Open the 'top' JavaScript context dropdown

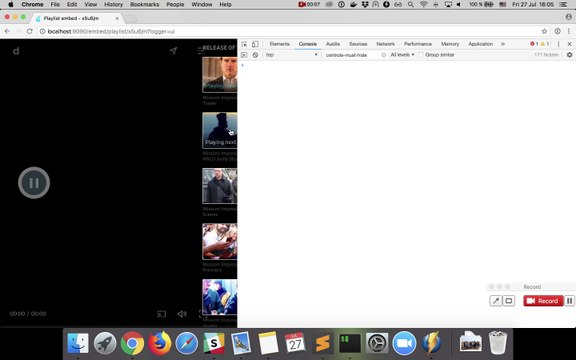(x=292, y=55)
